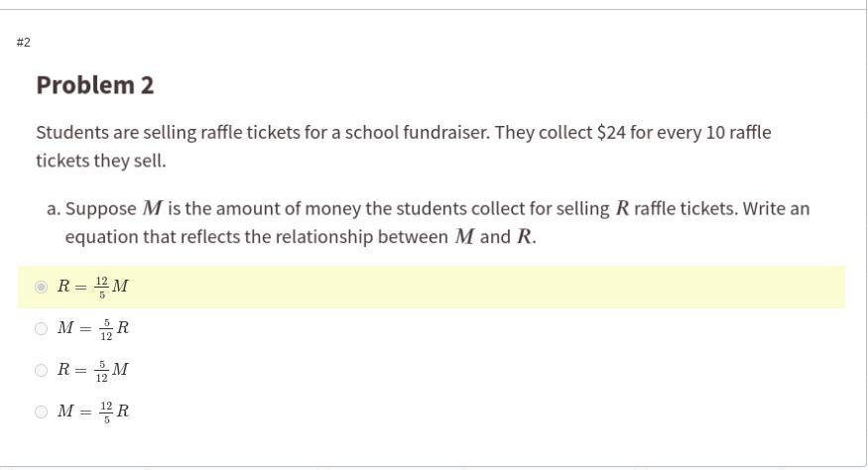Select the radio button for R = 12/5 M
This screenshot has width=868, height=470.
coord(41,287)
